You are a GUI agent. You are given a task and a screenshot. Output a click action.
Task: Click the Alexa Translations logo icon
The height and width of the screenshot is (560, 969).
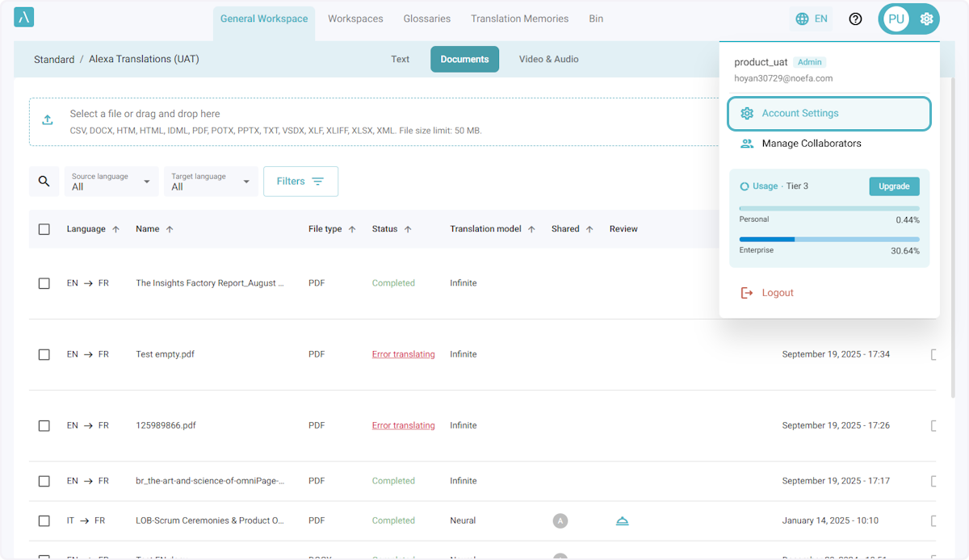pyautogui.click(x=24, y=18)
